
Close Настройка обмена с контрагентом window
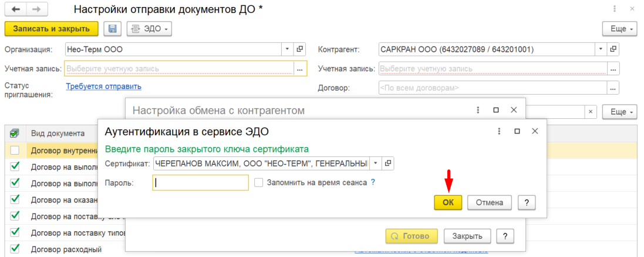(x=514, y=110)
